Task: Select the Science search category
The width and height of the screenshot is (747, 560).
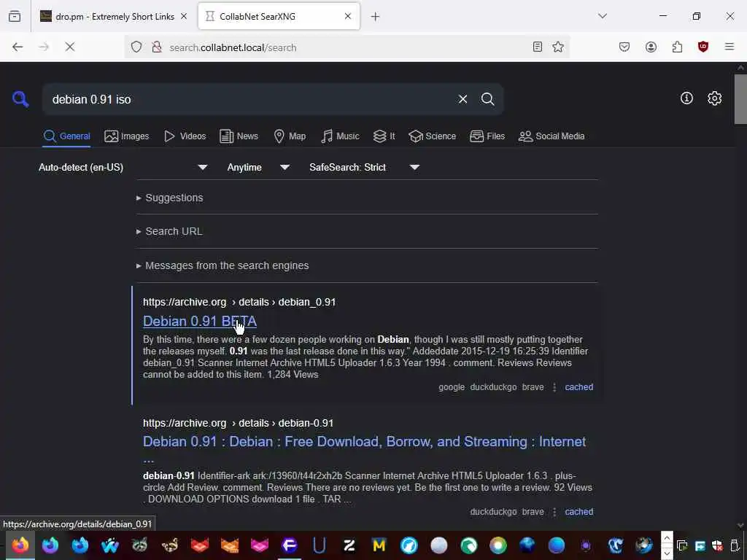Action: click(432, 136)
